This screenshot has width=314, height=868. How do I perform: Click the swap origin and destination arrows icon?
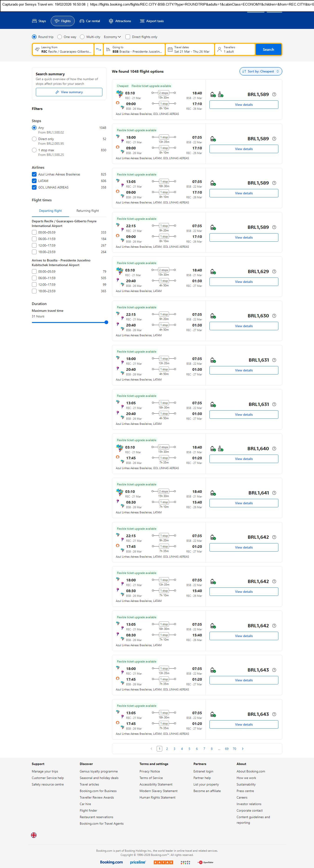(x=99, y=50)
